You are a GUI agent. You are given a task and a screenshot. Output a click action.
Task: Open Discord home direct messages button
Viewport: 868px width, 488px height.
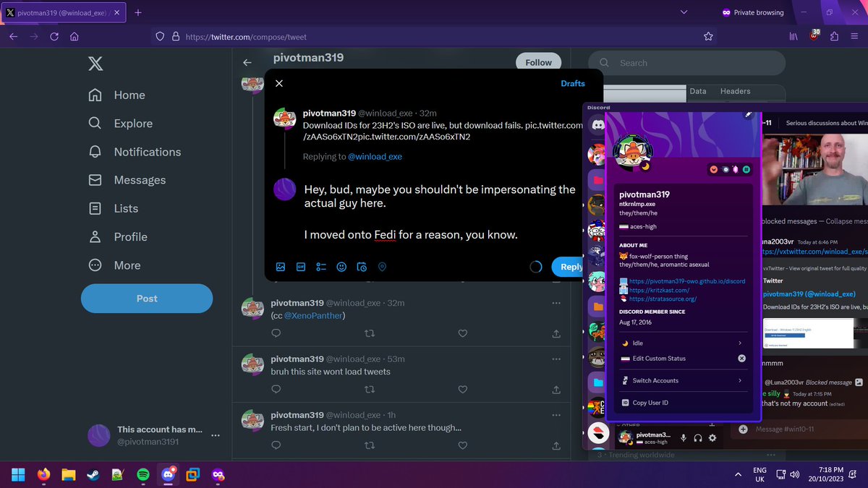597,124
